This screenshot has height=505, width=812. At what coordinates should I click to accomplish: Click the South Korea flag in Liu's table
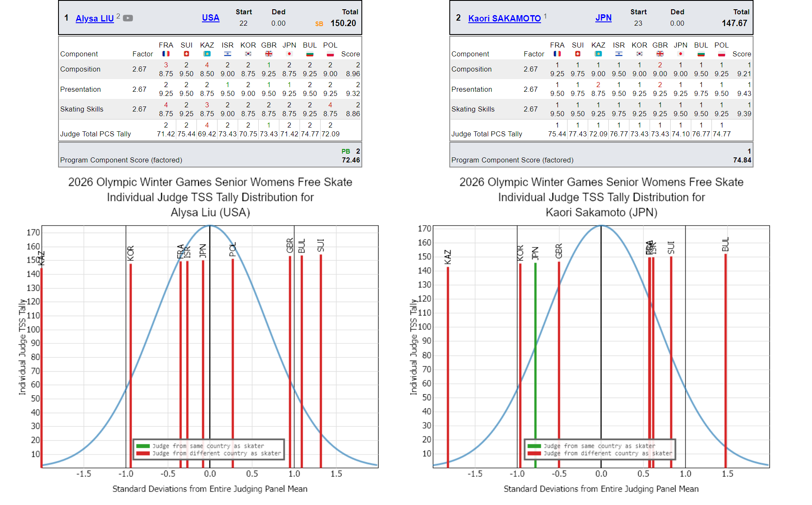tap(248, 54)
